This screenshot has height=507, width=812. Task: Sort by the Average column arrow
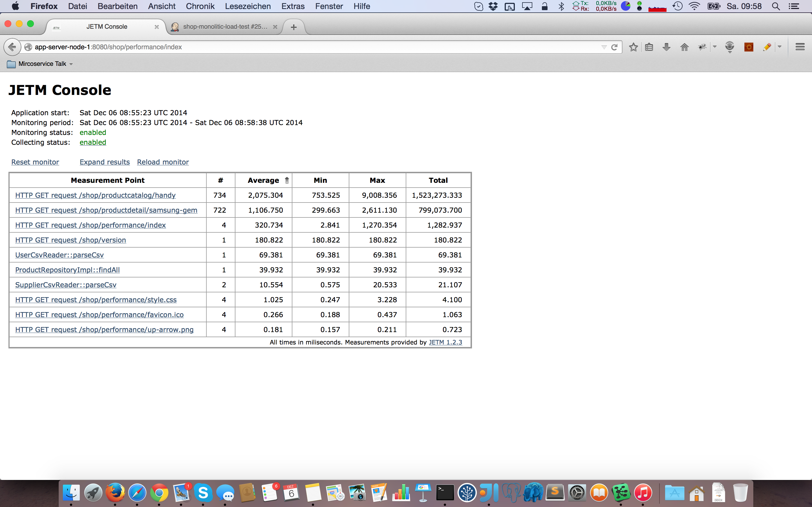click(x=287, y=180)
